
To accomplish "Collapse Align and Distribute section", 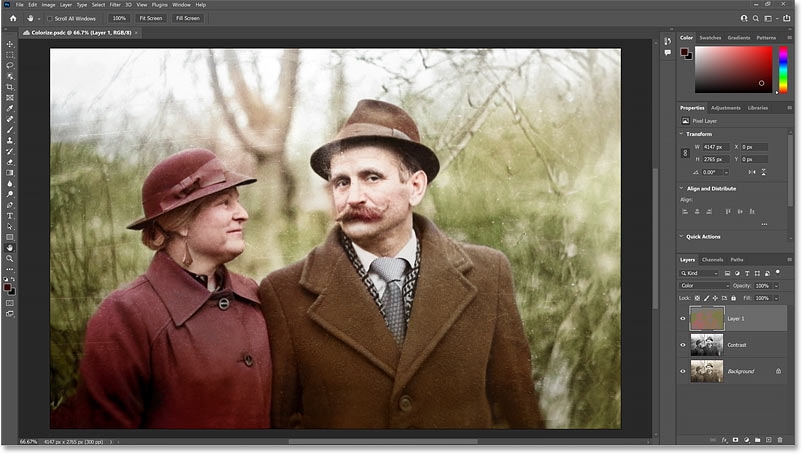I will pos(681,189).
